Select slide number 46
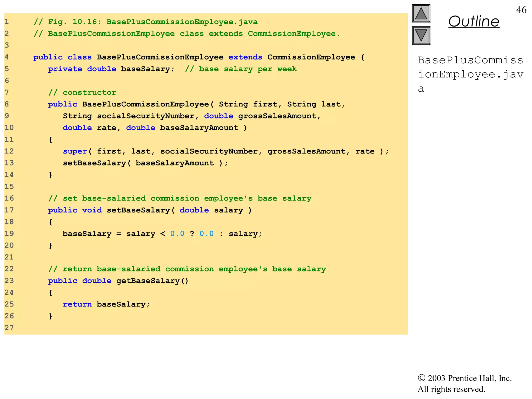The image size is (532, 399). pos(521,10)
